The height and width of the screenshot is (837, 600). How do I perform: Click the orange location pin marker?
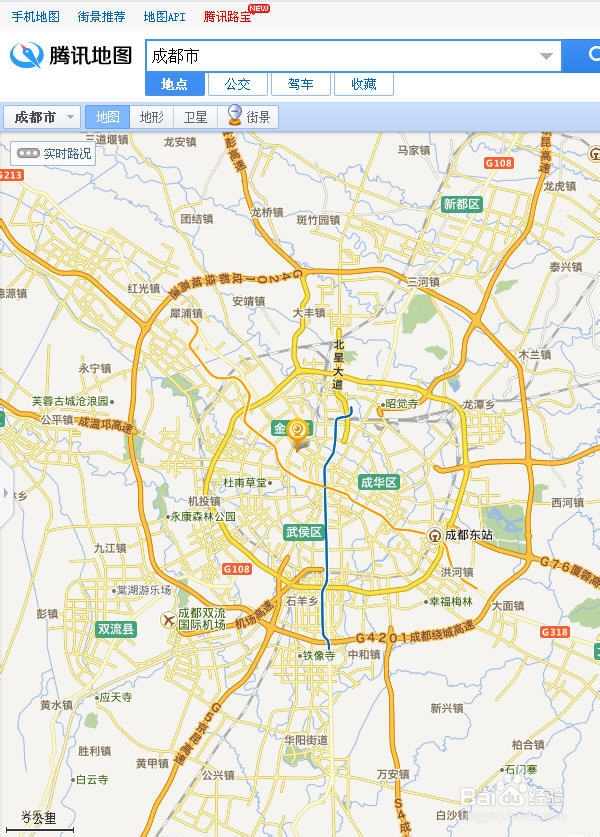[297, 433]
